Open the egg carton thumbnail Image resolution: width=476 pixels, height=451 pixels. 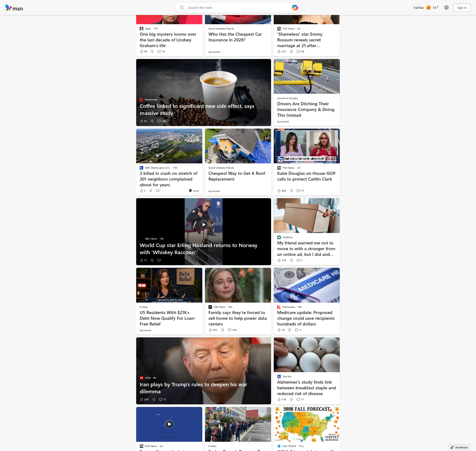tap(307, 355)
